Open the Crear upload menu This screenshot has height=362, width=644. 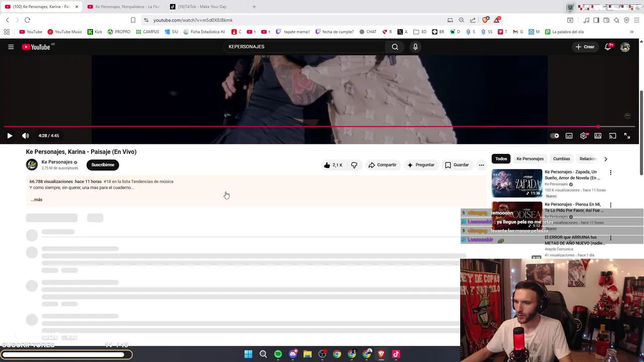tap(585, 47)
